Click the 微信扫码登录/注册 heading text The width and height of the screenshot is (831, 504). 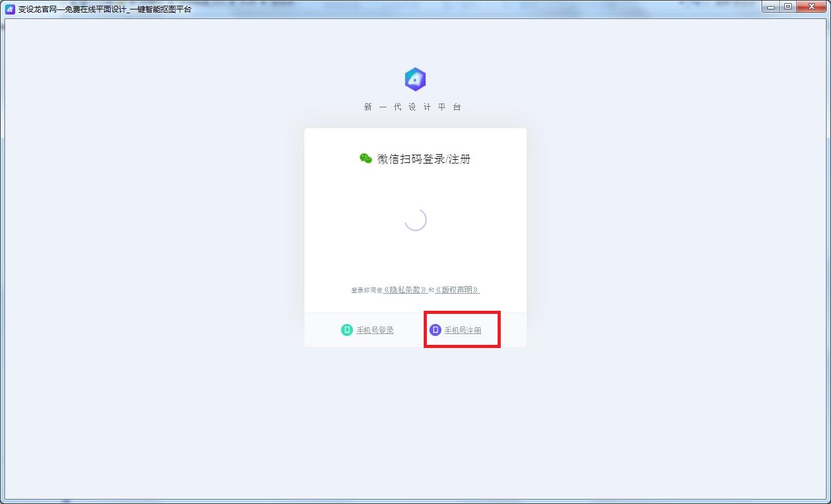coord(424,159)
